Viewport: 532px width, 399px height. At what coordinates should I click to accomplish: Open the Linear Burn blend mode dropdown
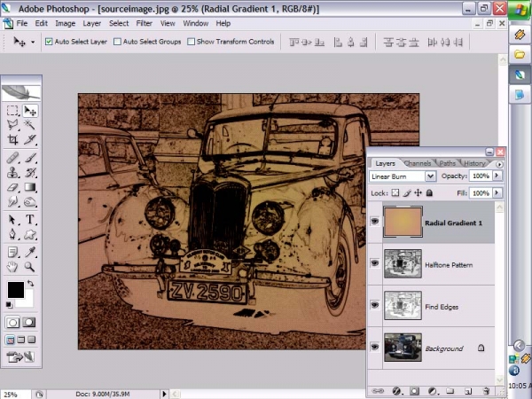click(430, 176)
